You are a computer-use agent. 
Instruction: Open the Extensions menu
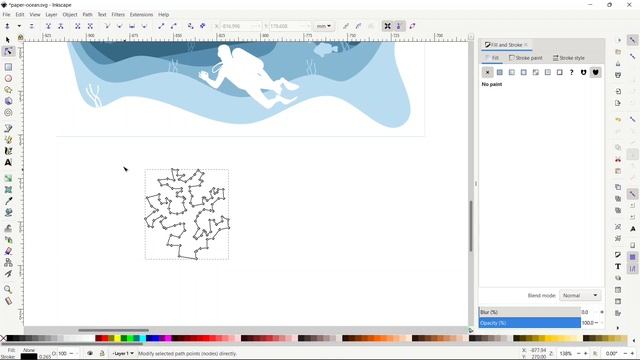pos(141,15)
